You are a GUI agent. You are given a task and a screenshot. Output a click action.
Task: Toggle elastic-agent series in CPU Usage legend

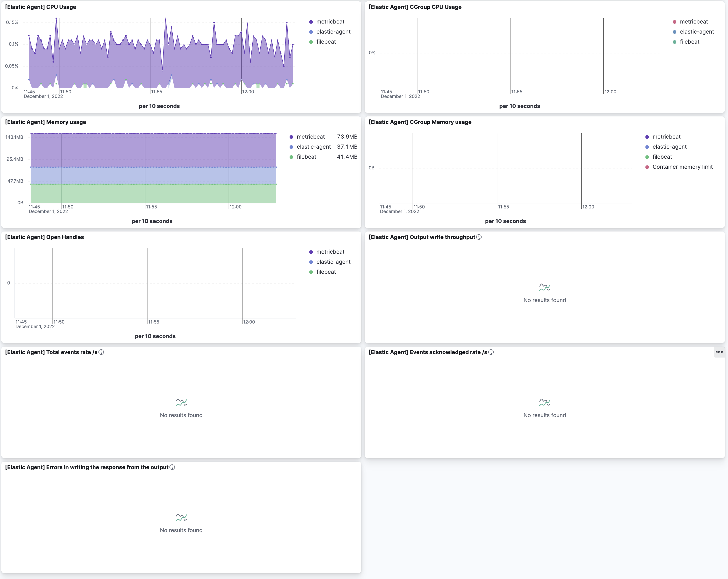click(333, 32)
